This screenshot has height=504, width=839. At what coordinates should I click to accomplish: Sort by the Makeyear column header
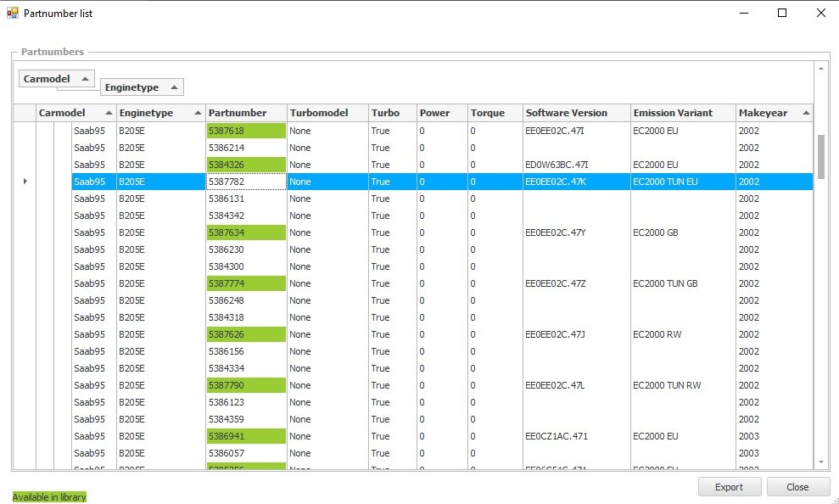pos(775,113)
